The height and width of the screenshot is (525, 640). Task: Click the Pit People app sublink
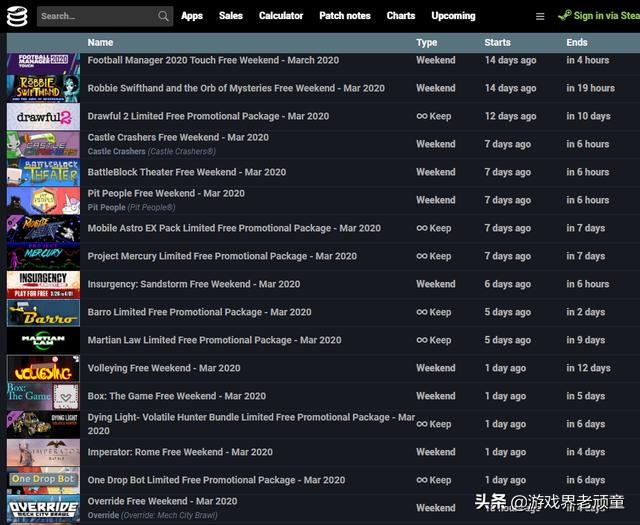[x=106, y=208]
